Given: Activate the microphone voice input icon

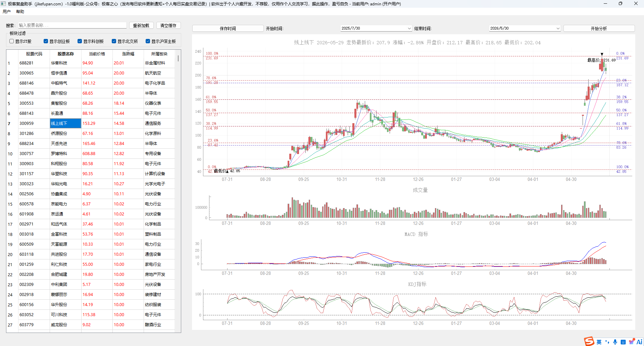Looking at the screenshot, I should 615,342.
